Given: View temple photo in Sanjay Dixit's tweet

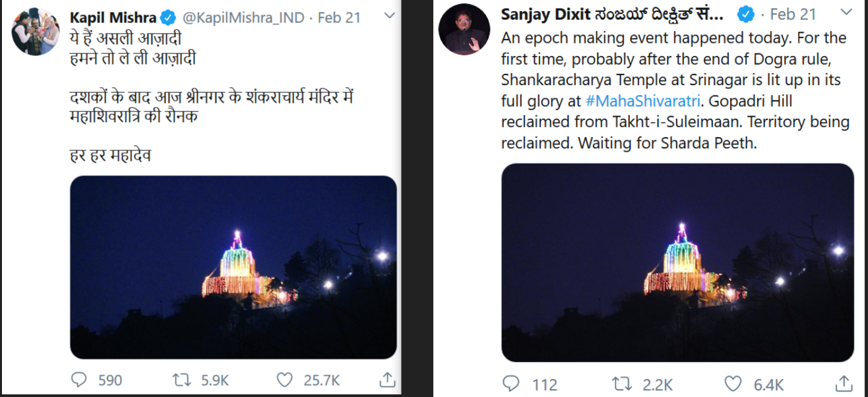Looking at the screenshot, I should click(x=677, y=262).
